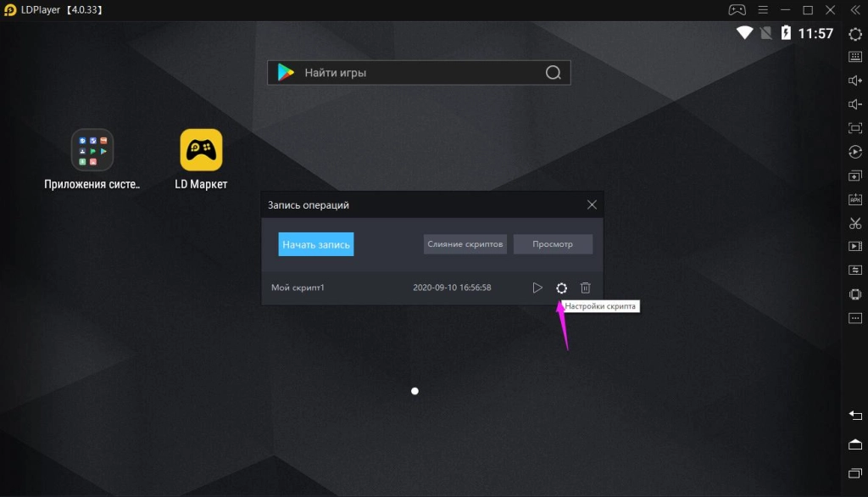Open the hamburger menu in title bar
The width and height of the screenshot is (868, 497).
[763, 10]
